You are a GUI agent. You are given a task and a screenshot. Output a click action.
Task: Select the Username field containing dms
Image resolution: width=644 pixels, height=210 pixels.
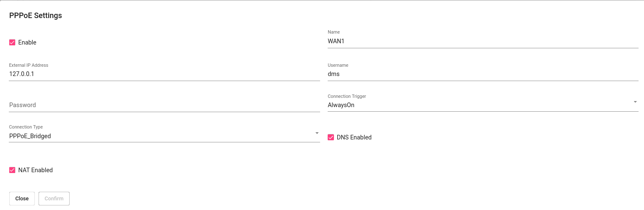482,74
